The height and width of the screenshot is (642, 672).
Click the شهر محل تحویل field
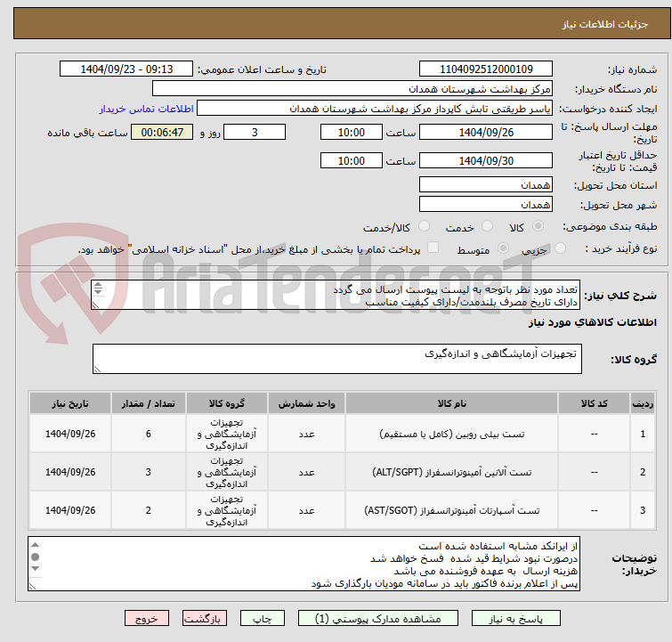(486, 204)
